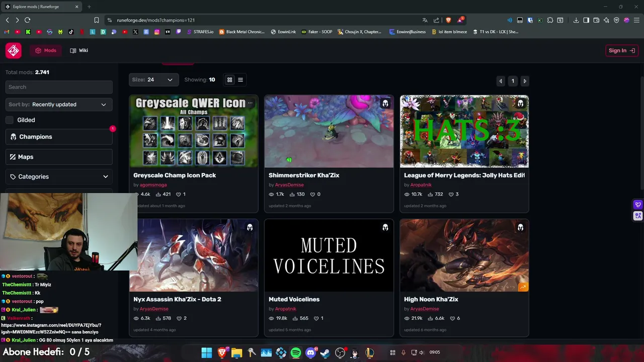Click the trending badge on High Noon card
The image size is (644, 362).
coord(523,287)
